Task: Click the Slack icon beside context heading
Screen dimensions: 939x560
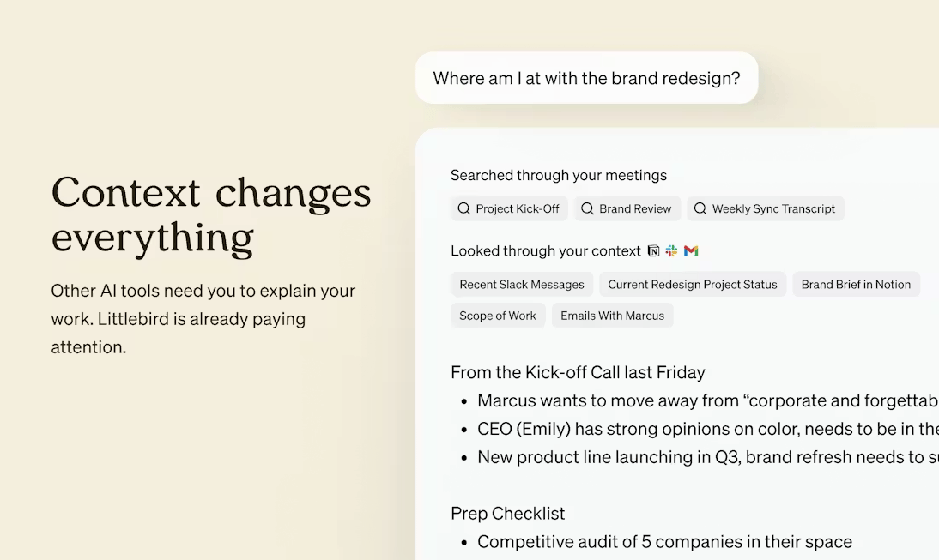Action: (672, 251)
